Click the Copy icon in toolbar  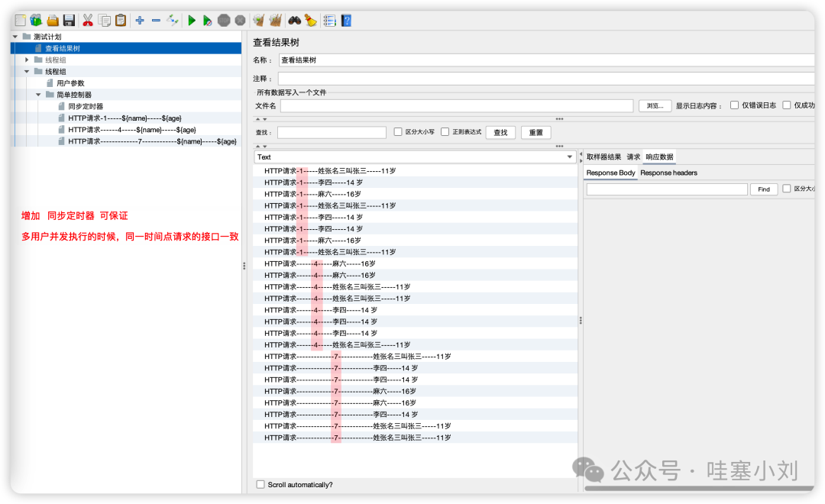coord(105,21)
